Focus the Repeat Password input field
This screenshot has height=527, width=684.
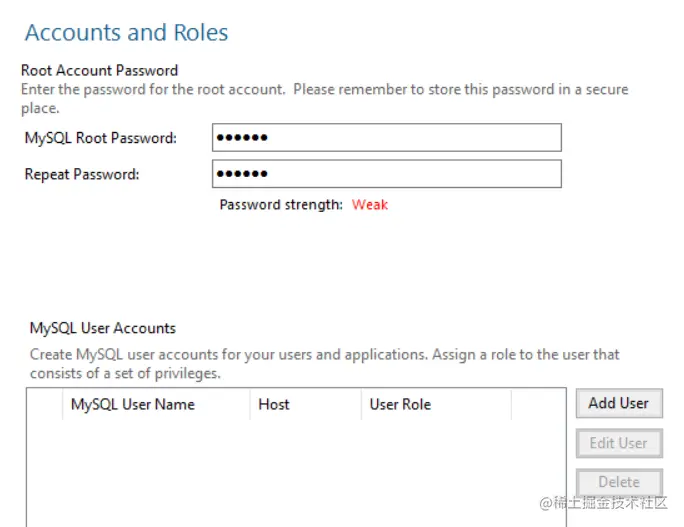386,174
